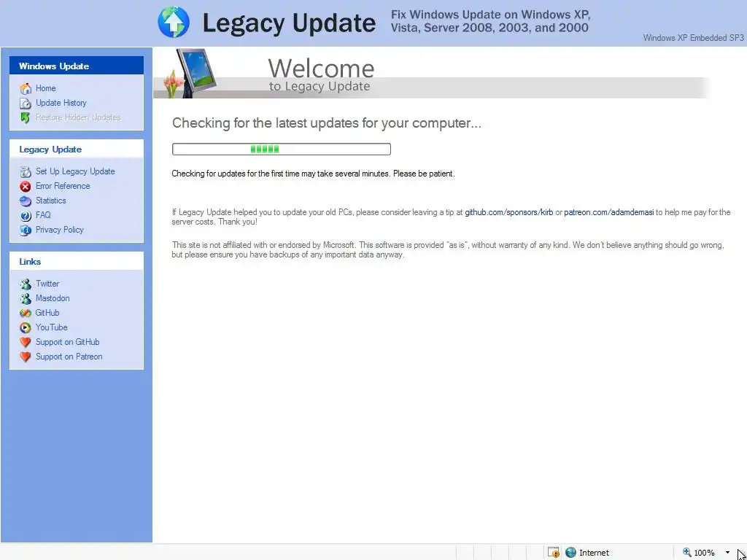This screenshot has width=747, height=560.
Task: Click the Legacy Update title text
Action: point(289,23)
